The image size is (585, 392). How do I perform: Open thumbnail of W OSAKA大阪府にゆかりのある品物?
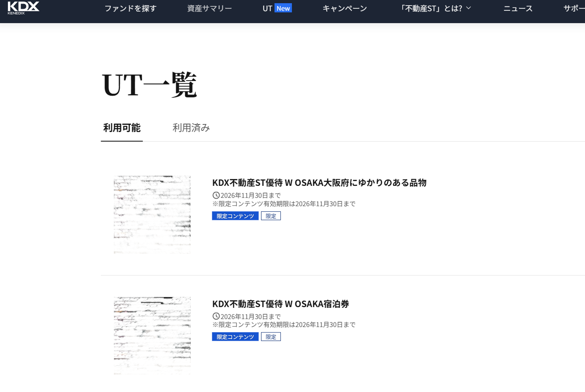pos(152,215)
